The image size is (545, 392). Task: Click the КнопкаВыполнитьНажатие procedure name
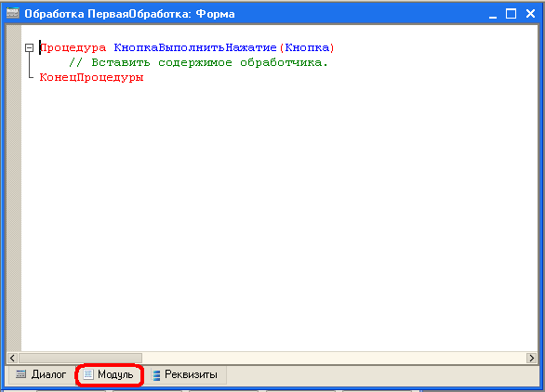[195, 47]
